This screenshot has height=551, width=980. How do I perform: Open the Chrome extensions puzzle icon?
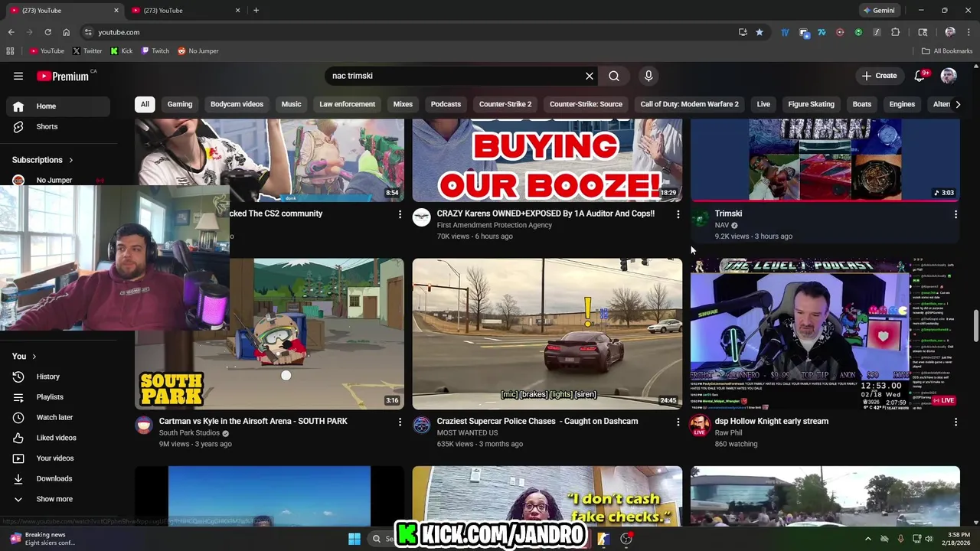pyautogui.click(x=895, y=32)
